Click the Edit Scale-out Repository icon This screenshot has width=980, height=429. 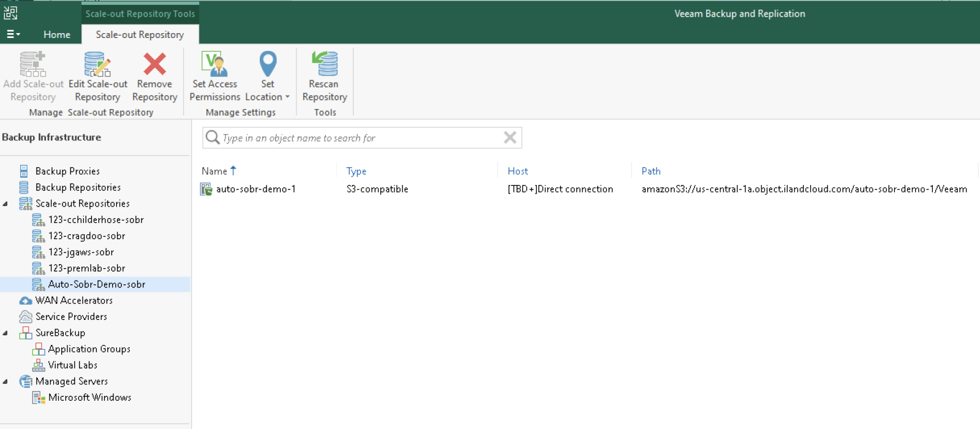click(x=97, y=64)
